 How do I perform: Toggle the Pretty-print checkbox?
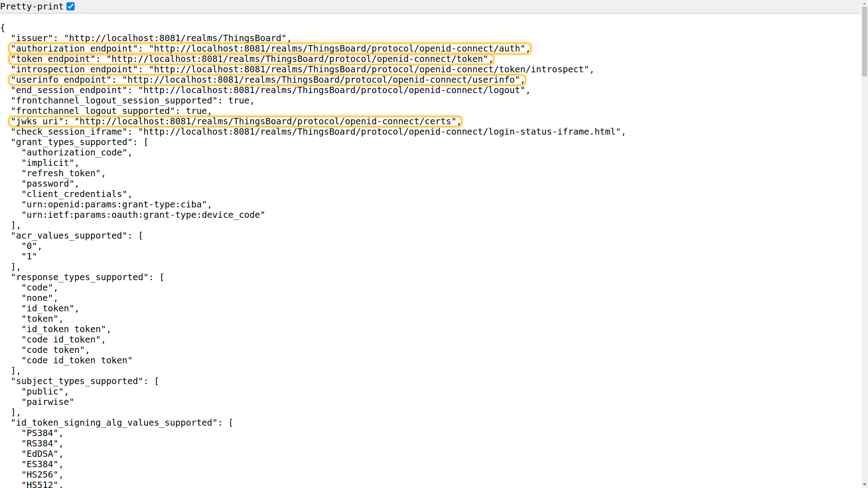[x=71, y=6]
